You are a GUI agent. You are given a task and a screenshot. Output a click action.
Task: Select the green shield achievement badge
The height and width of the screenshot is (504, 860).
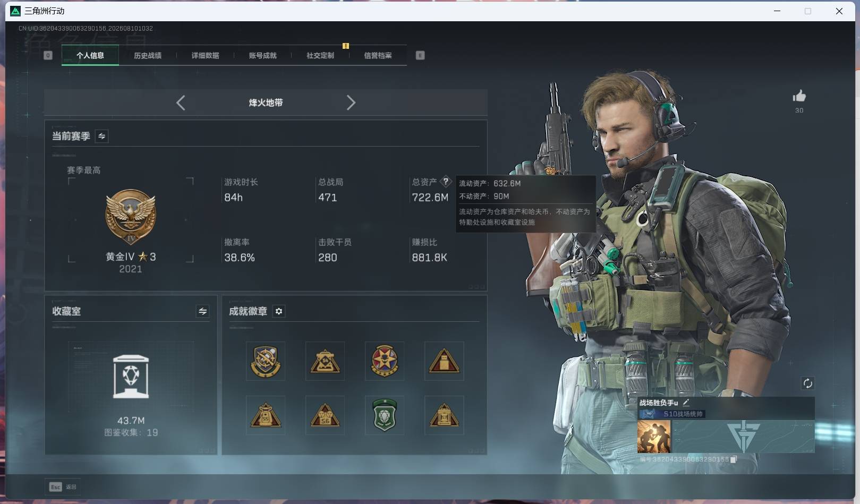tap(385, 415)
